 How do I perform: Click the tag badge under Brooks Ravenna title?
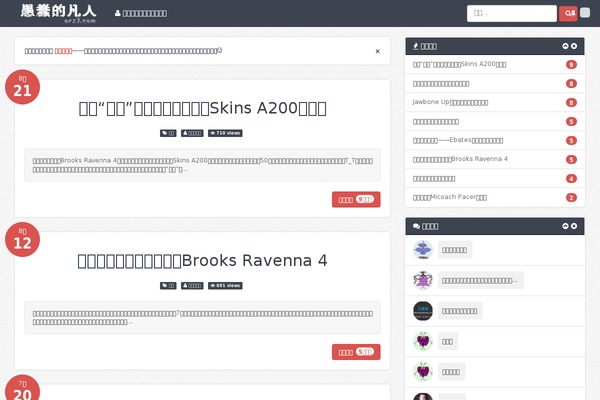pyautogui.click(x=168, y=286)
